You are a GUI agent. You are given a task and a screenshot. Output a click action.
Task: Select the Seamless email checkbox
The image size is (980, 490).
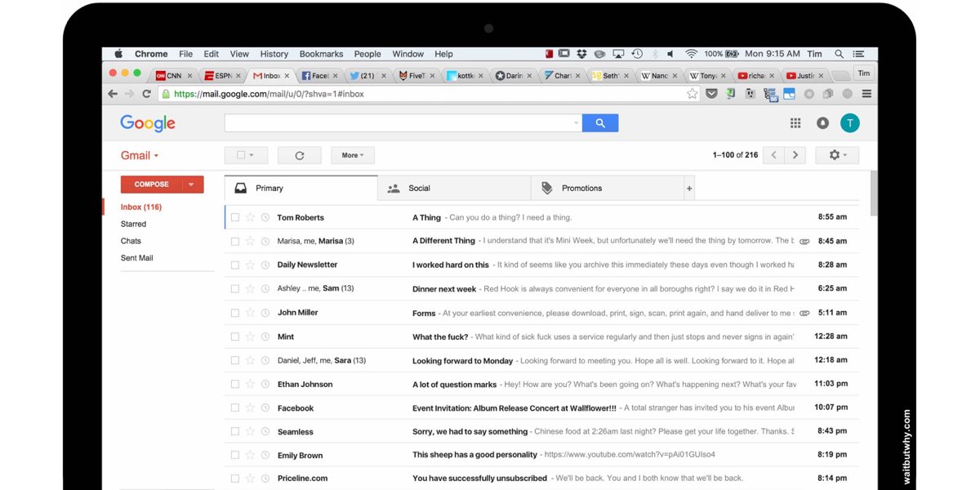coord(235,431)
